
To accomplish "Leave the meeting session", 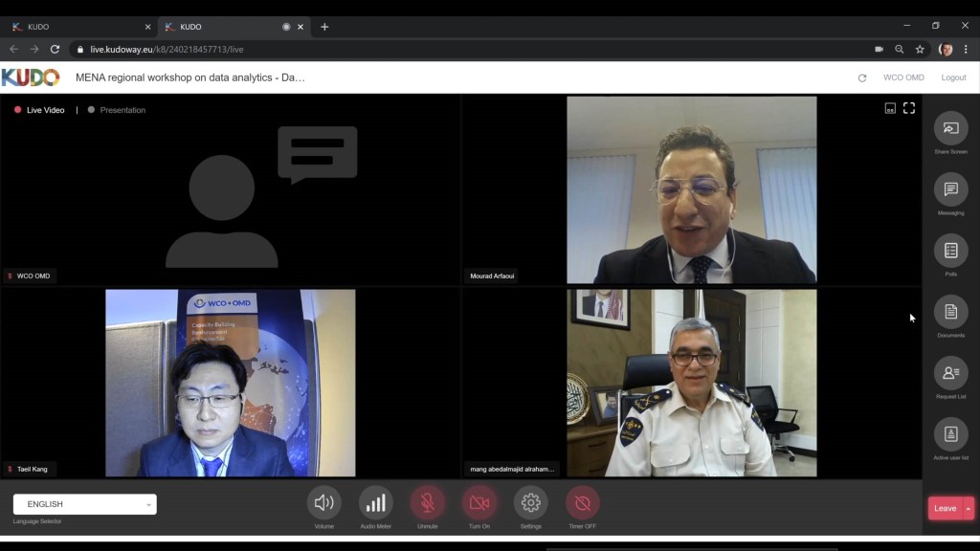I will coord(944,508).
